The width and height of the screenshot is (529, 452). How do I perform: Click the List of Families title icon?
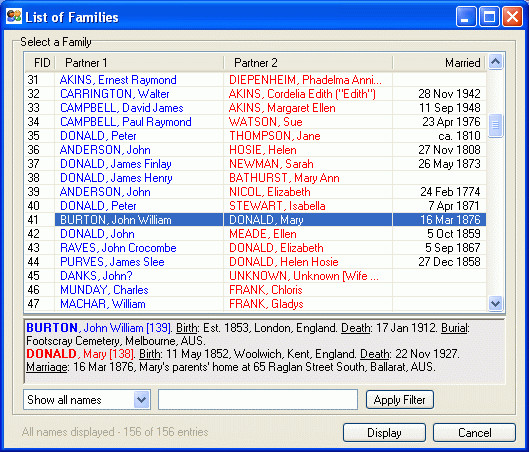tap(14, 16)
